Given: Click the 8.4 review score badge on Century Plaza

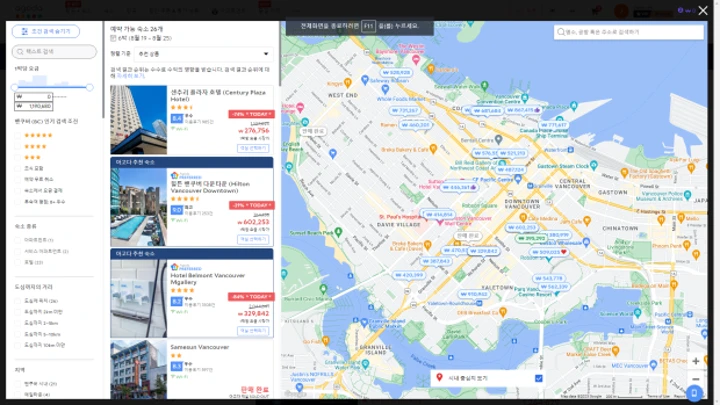Looking at the screenshot, I should pos(177,118).
